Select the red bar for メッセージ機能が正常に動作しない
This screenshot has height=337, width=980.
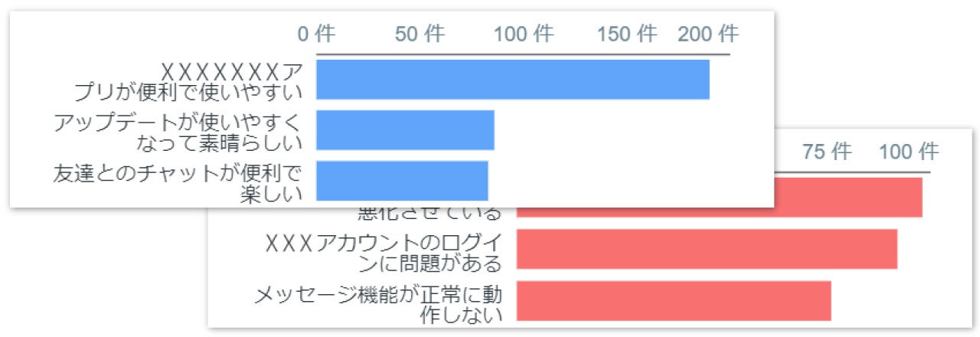click(674, 301)
